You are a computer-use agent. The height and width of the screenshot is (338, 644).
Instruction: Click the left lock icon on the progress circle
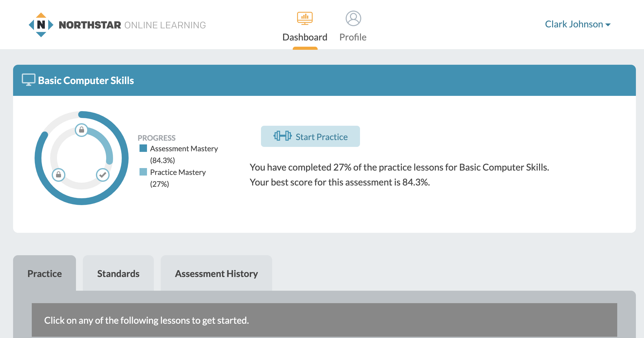(x=59, y=175)
